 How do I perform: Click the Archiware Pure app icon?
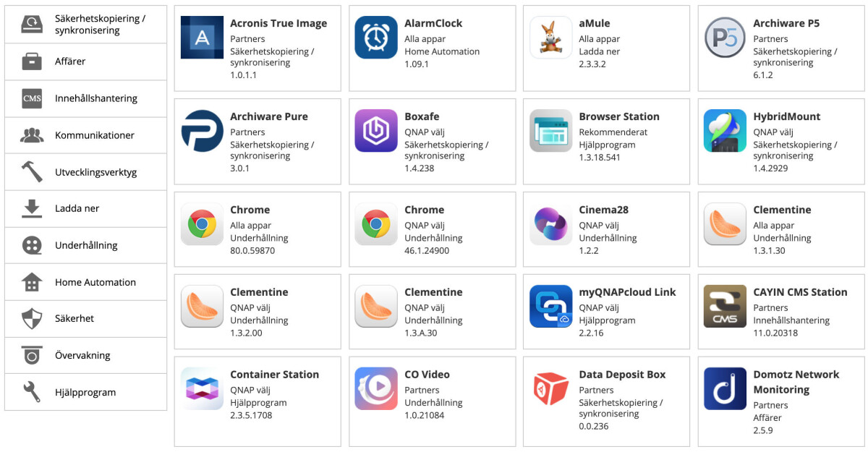202,131
